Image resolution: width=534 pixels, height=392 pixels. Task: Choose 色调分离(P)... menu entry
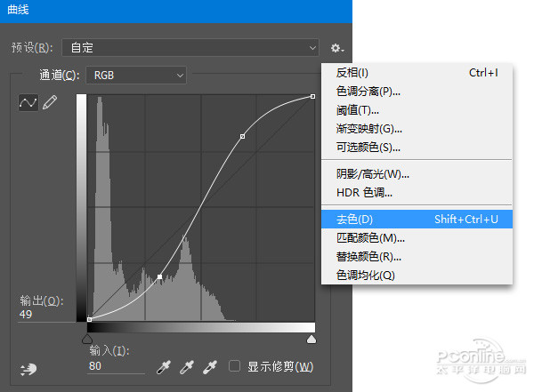coord(417,92)
